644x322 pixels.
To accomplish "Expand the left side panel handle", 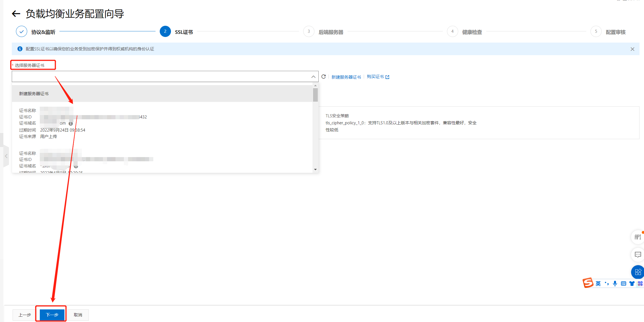I will (6, 156).
